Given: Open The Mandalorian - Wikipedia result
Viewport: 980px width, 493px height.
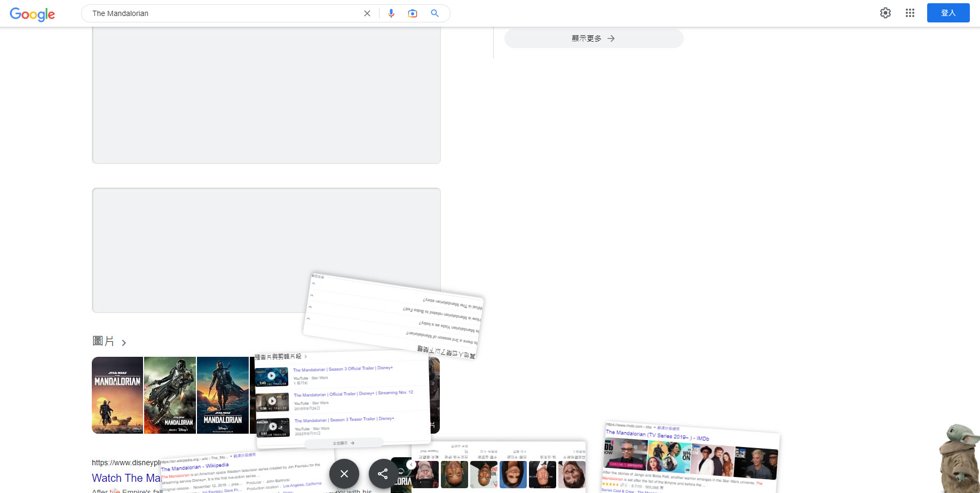Looking at the screenshot, I should click(x=195, y=467).
